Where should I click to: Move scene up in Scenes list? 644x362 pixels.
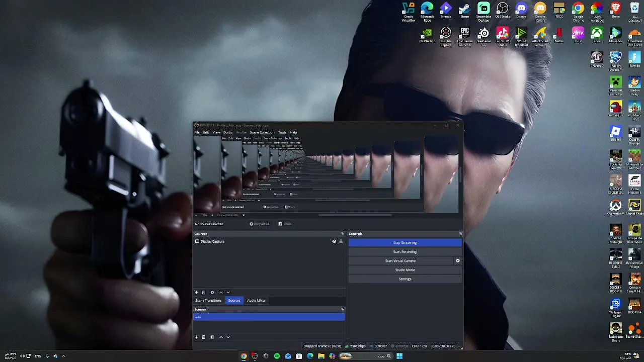pos(221,337)
